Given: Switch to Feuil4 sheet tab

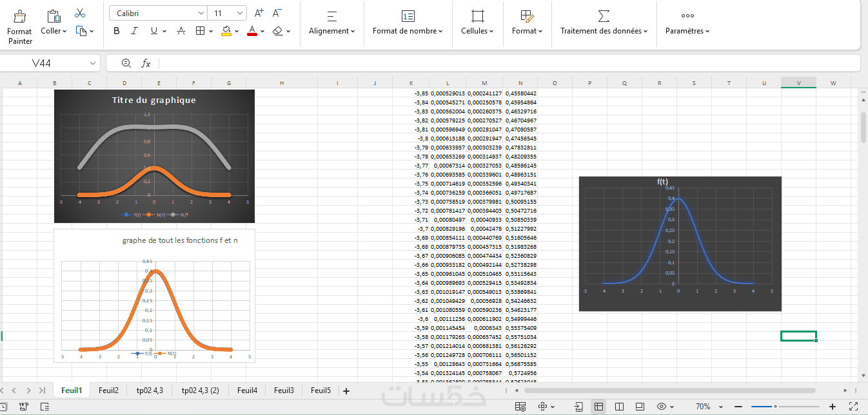Looking at the screenshot, I should 247,390.
